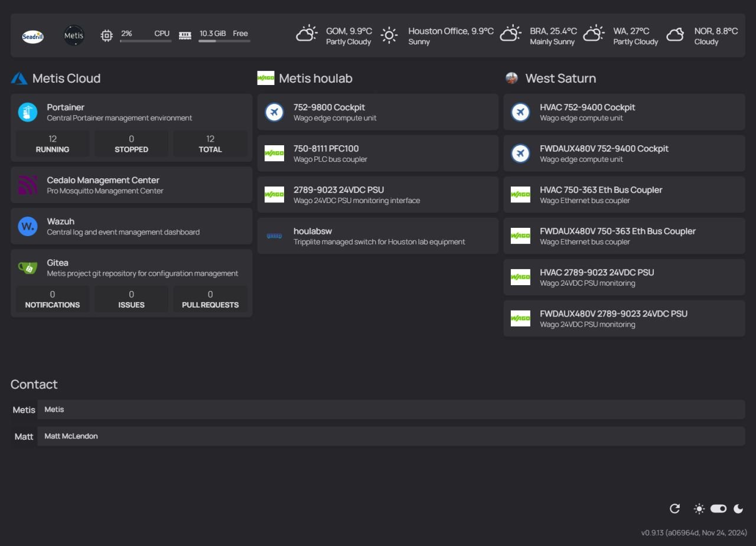Viewport: 756px width, 546px height.
Task: Open the Metis contact bookmark
Action: coord(378,410)
